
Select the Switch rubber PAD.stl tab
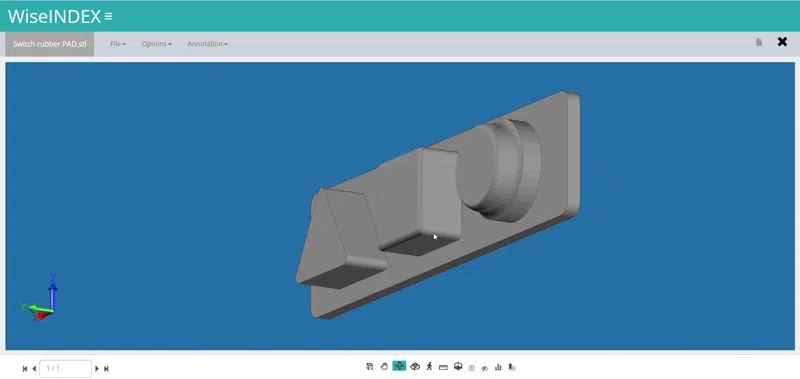(49, 44)
